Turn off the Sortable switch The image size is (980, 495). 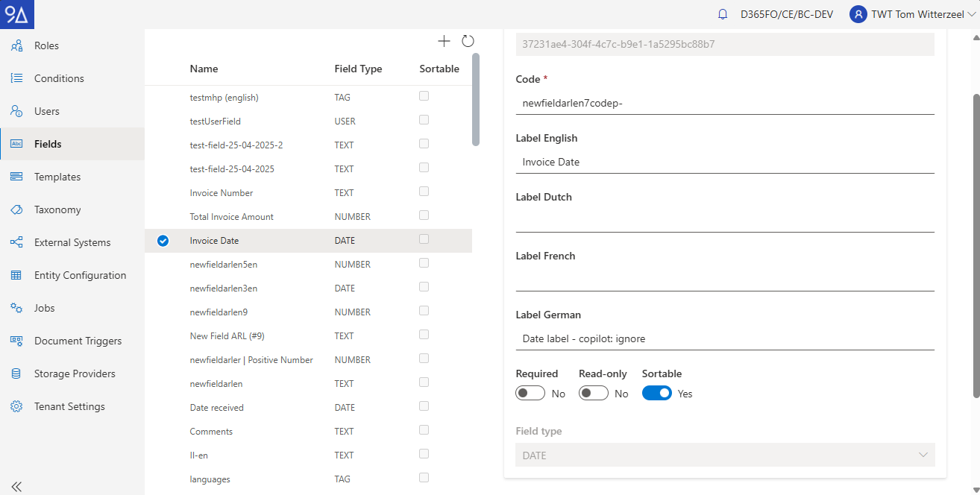tap(657, 393)
